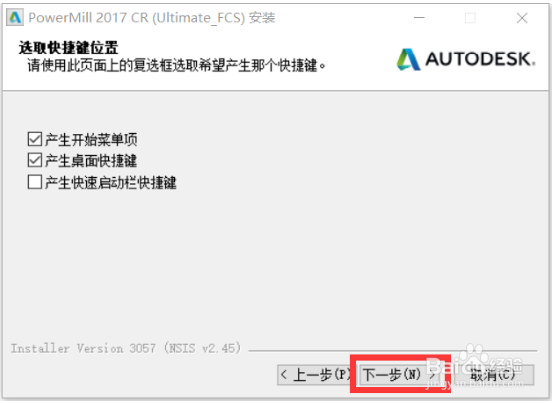The width and height of the screenshot is (555, 403).
Task: Close the PowerMill installer window
Action: (522, 18)
